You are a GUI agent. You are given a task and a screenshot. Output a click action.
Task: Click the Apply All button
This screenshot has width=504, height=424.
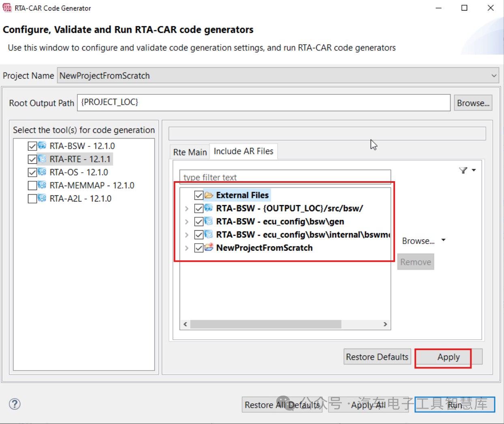point(368,405)
